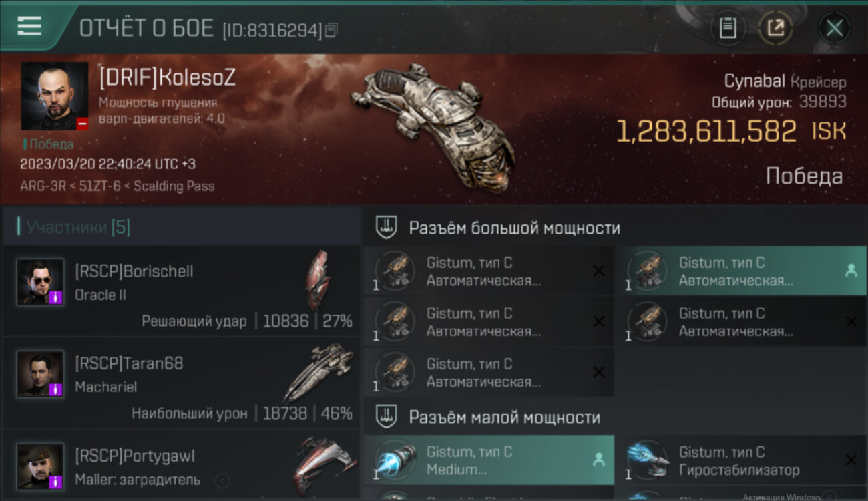Click the ARG-3R location link
Screen dimensions: 868x501
[43, 186]
